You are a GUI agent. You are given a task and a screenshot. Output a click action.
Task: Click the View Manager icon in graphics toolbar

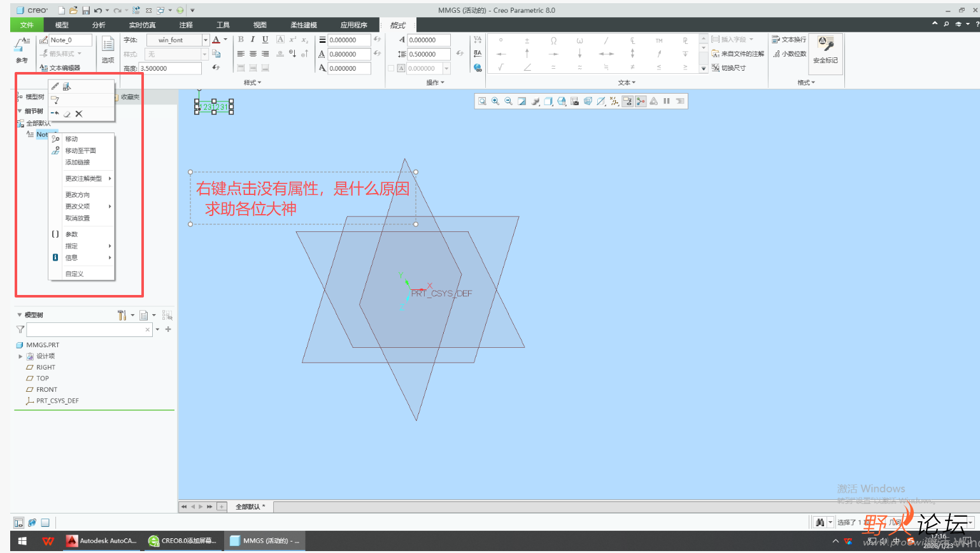575,101
